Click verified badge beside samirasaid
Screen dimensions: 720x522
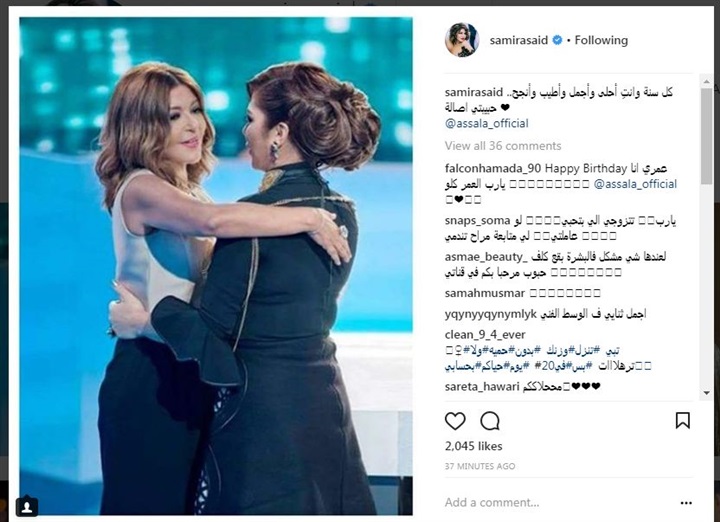(x=557, y=40)
